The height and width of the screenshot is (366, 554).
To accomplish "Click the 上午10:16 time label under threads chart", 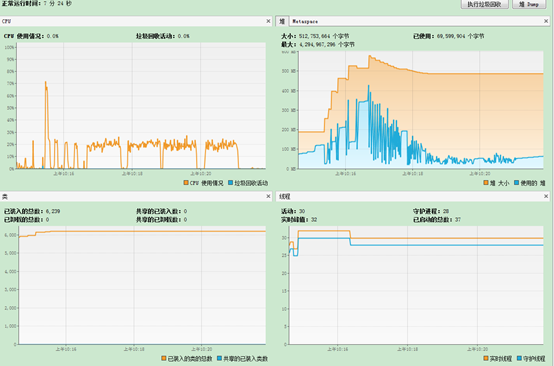I will pos(337,349).
